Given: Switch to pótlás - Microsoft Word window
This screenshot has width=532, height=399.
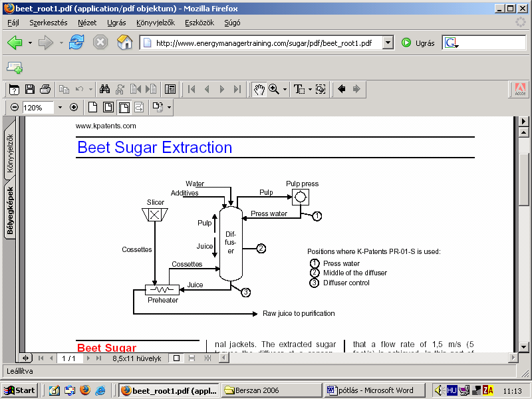Looking at the screenshot, I should 374,390.
